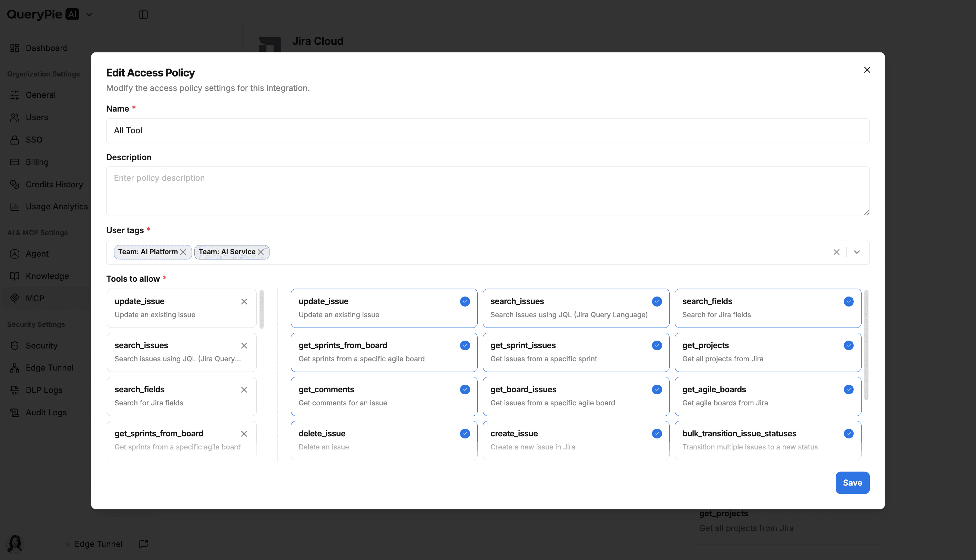Remove update_issue from selected tools list
The height and width of the screenshot is (560, 976).
pyautogui.click(x=244, y=302)
